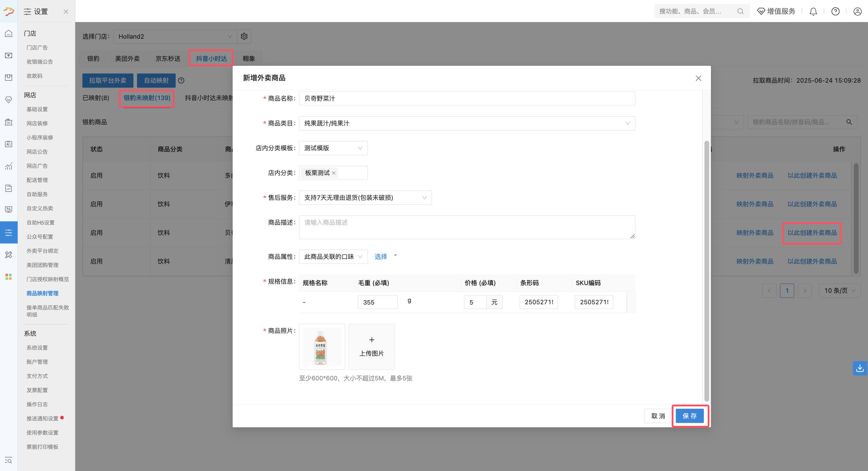The height and width of the screenshot is (471, 868).
Task: Click the search-list icon at rail bottom
Action: (9, 460)
